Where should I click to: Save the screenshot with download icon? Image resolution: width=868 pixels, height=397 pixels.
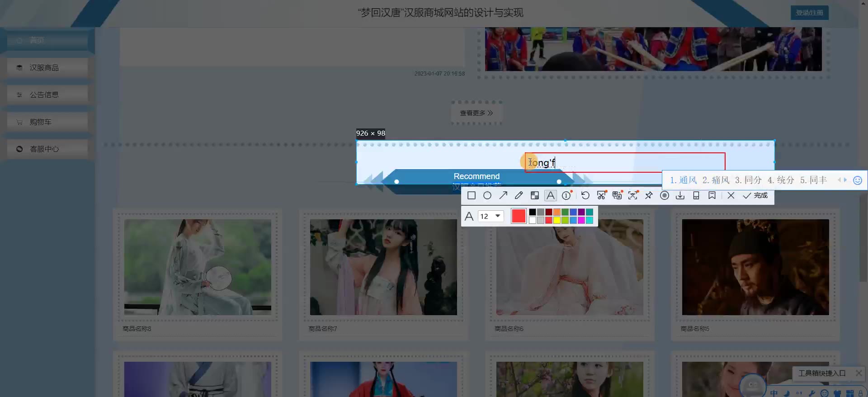coord(680,195)
